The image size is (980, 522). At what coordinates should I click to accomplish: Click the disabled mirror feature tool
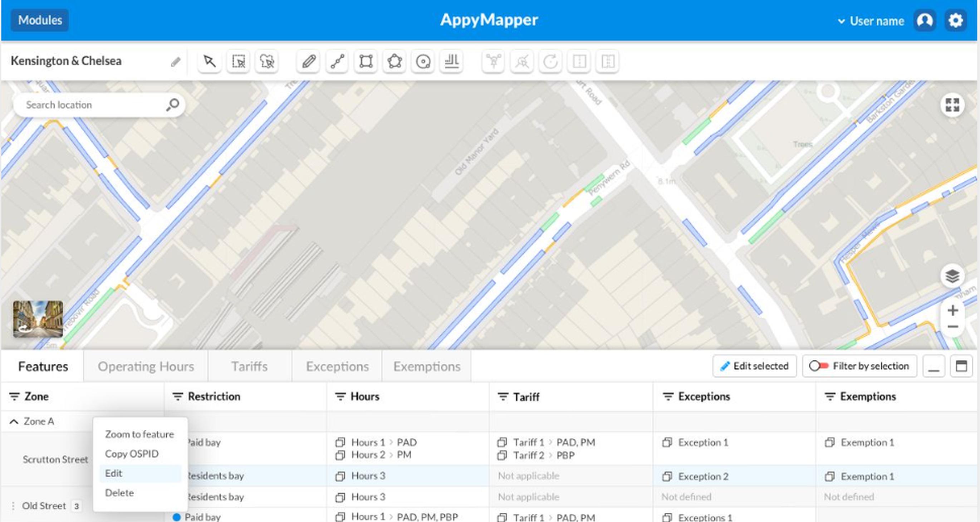tap(608, 61)
